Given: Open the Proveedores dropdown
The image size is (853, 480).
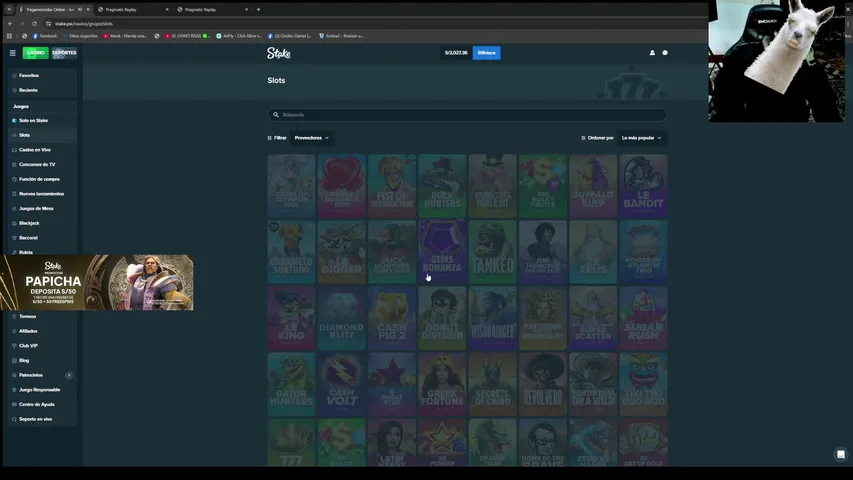Looking at the screenshot, I should coord(312,138).
